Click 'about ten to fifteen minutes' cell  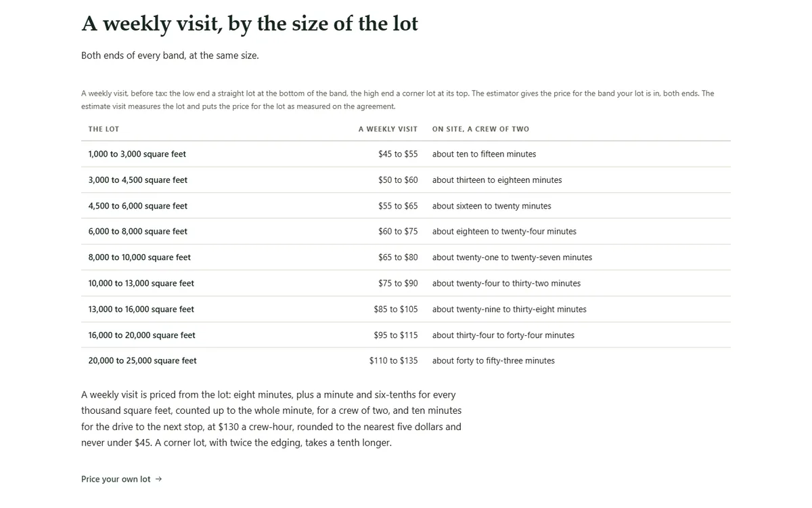(484, 154)
